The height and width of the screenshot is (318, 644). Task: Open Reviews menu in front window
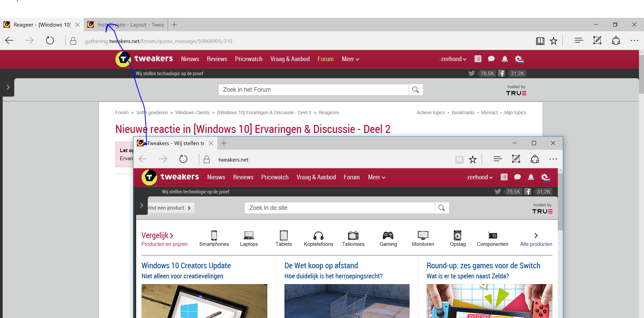[243, 177]
